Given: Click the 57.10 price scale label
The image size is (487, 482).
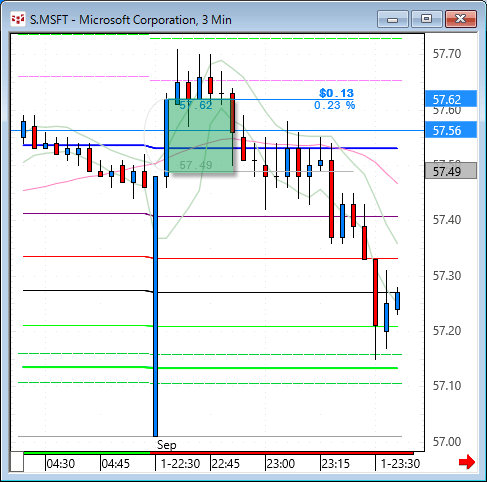Looking at the screenshot, I should [447, 386].
